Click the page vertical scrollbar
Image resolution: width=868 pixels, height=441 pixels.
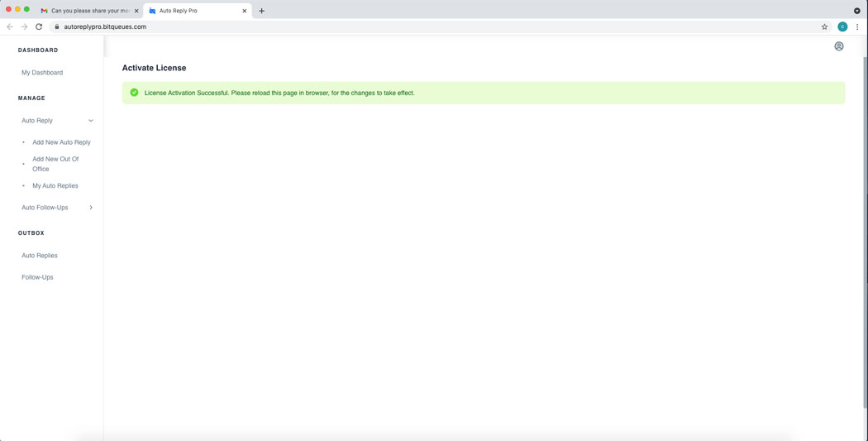coord(866,232)
